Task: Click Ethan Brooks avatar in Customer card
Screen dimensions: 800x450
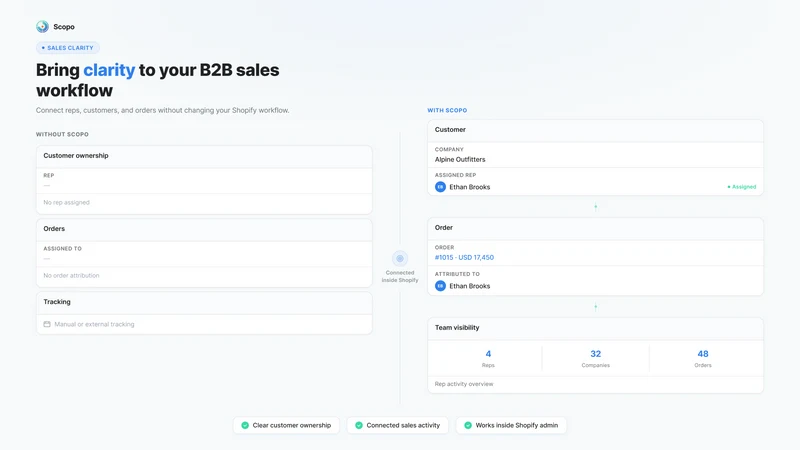Action: [x=440, y=187]
